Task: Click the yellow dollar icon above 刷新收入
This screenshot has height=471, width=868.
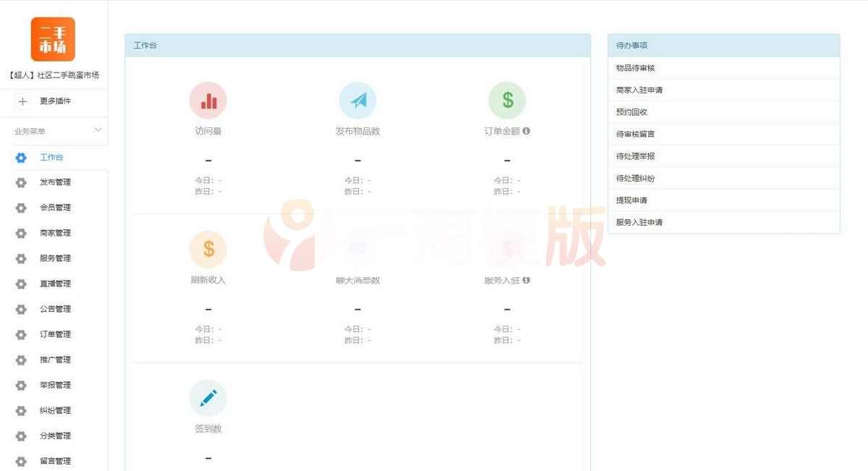Action: pyautogui.click(x=208, y=249)
